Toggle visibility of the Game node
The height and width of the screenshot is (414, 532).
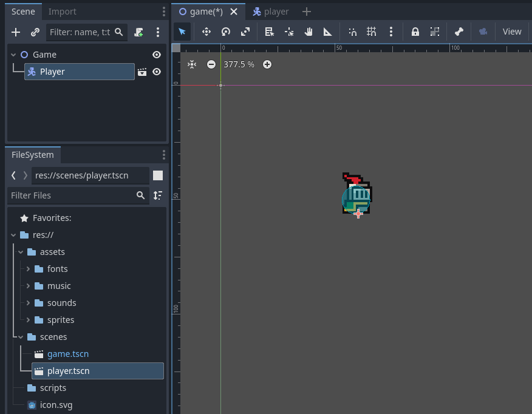(157, 55)
